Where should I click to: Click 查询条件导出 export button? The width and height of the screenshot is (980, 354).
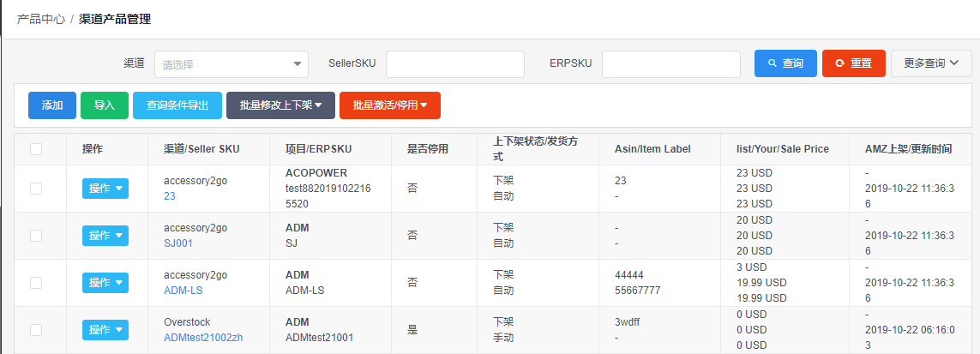pyautogui.click(x=177, y=105)
